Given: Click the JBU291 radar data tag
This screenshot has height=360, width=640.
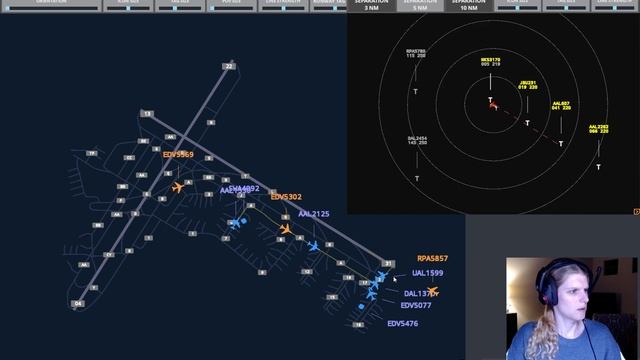Looking at the screenshot, I should (528, 85).
